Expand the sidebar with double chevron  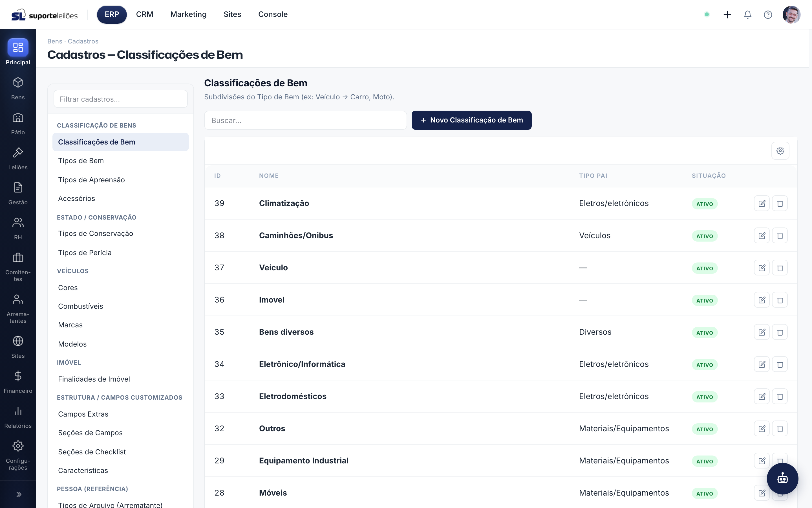[18, 494]
